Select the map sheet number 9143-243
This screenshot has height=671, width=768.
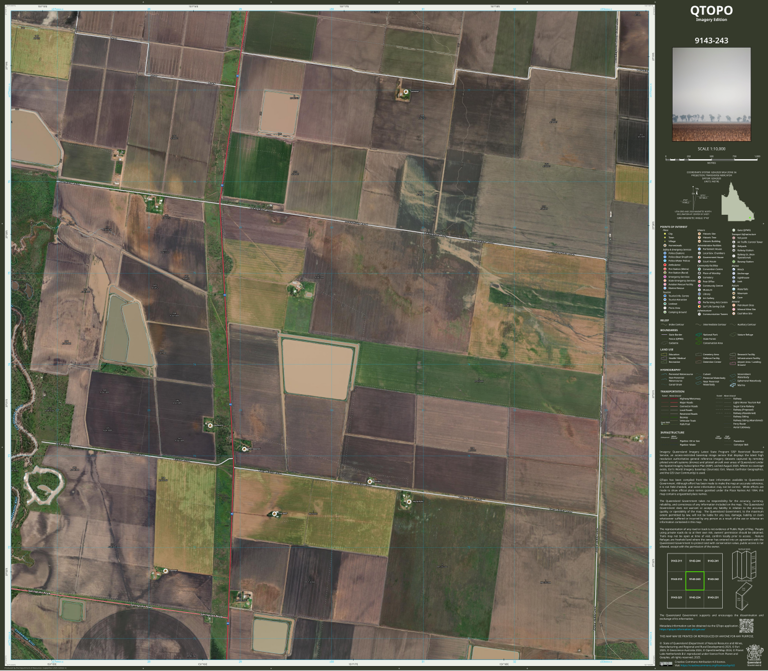711,40
